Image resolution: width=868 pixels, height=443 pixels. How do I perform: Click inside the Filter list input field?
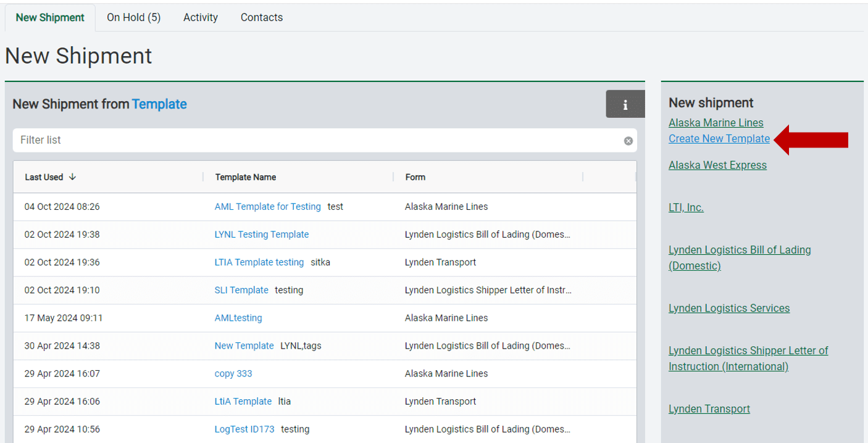pyautogui.click(x=247, y=140)
